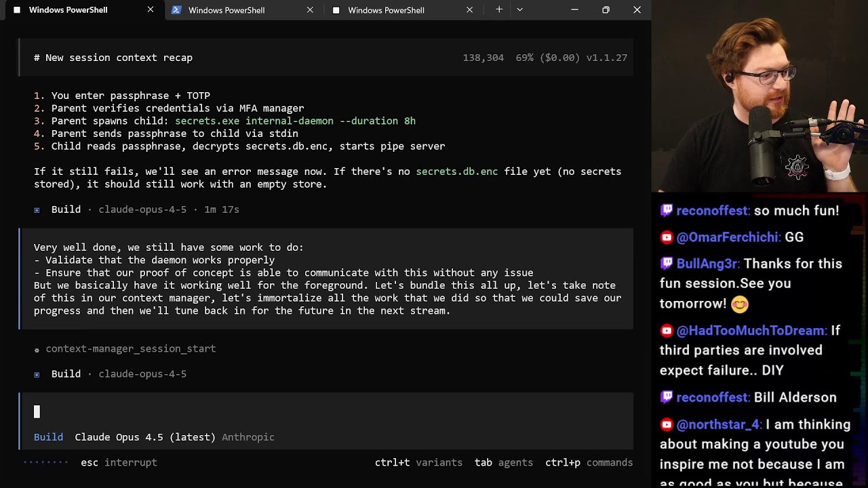
Task: Click the @HadTooMuchToDream username in chat
Action: point(751,331)
